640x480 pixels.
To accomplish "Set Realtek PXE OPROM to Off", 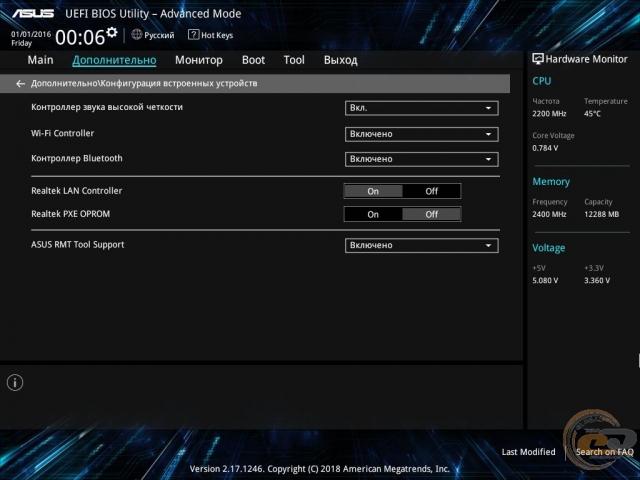I will pos(431,214).
